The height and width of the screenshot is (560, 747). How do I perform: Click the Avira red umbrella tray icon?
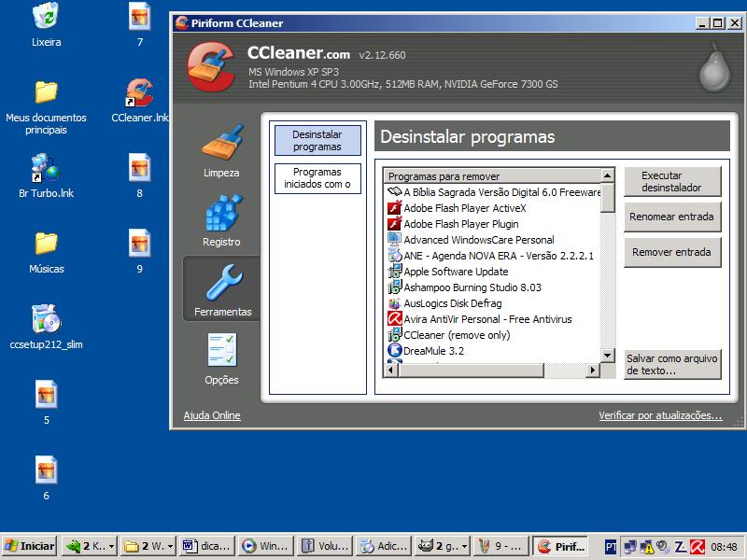698,546
